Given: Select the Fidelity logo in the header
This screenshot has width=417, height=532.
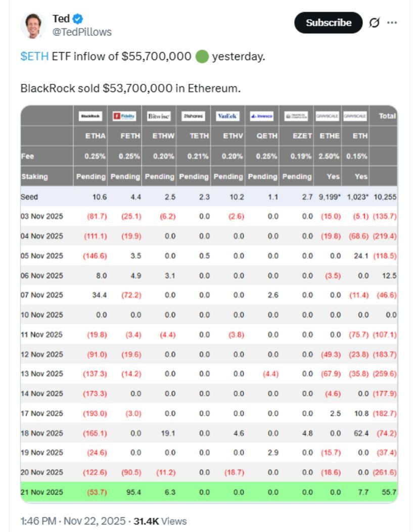Looking at the screenshot, I should [x=124, y=116].
